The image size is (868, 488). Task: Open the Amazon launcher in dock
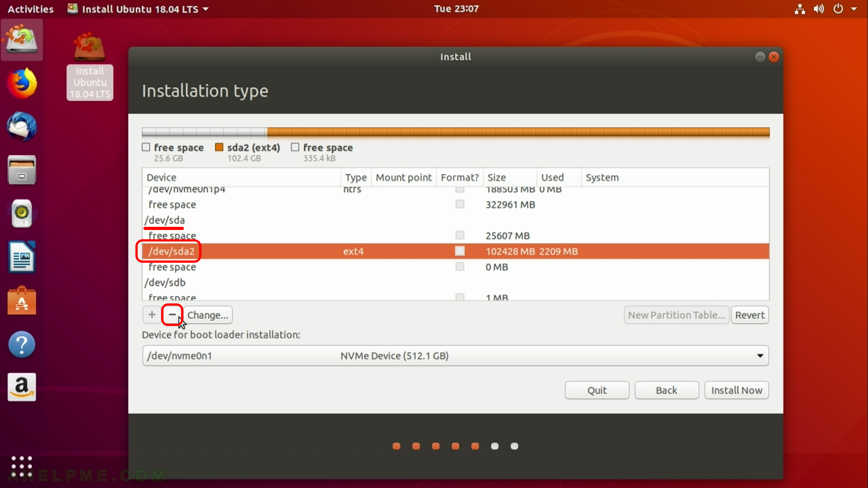point(22,387)
